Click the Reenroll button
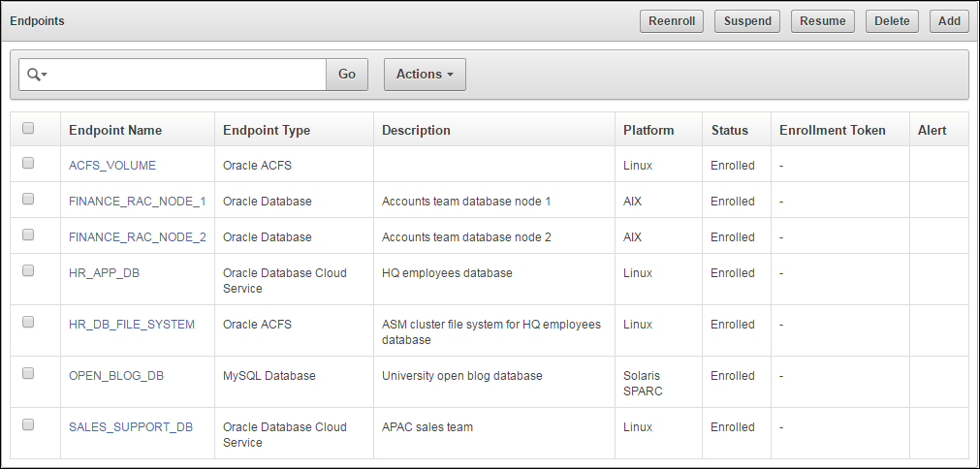The image size is (980, 469). pos(672,21)
